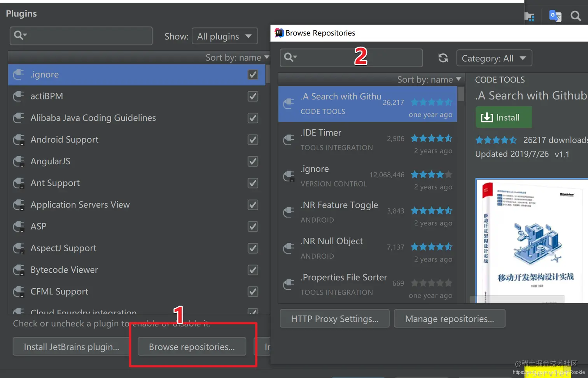Install the .A Search with Github plugin
The image size is (588, 378).
pyautogui.click(x=504, y=117)
